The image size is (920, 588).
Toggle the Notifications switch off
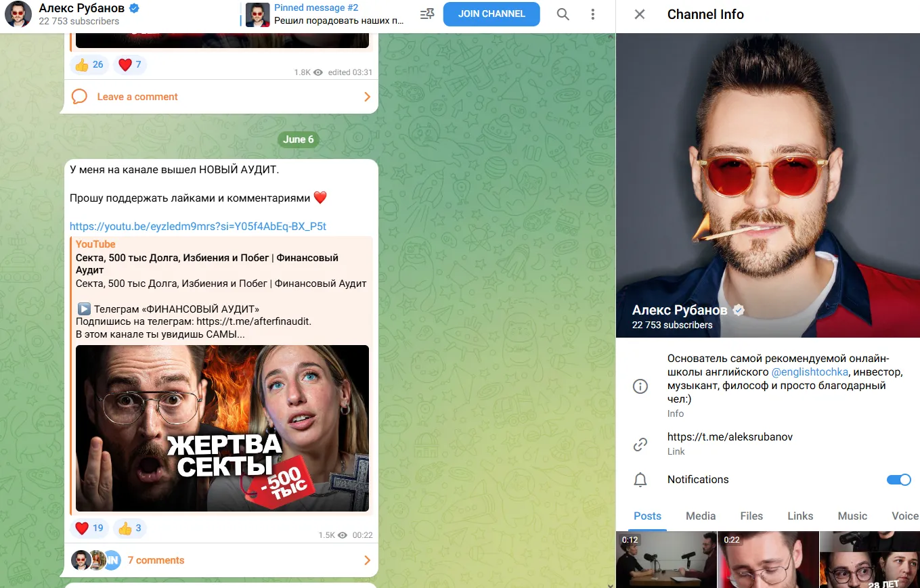899,480
